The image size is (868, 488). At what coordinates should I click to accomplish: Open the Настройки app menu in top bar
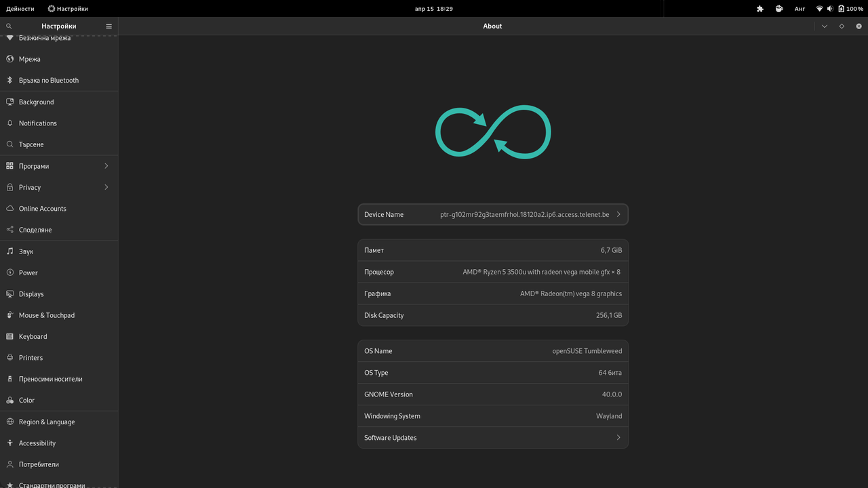pos(68,9)
